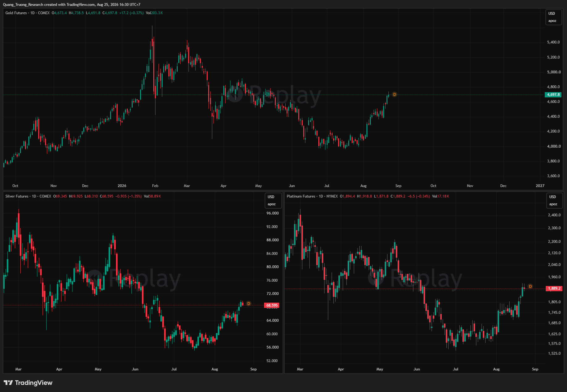Click the Replay watermark icon in Gold chart
The width and height of the screenshot is (567, 392).
235,94
